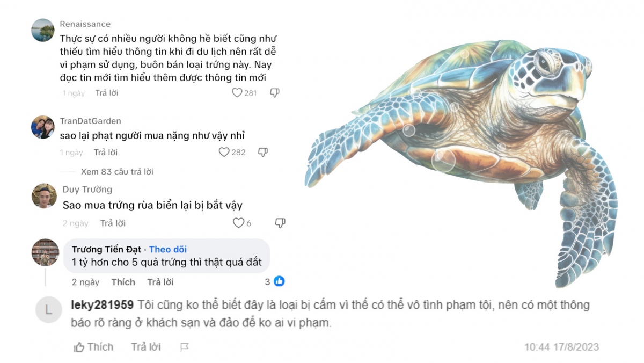Reply to leky281959's comment via "Trả lời"
Image resolution: width=644 pixels, height=363 pixels.
coord(146,347)
